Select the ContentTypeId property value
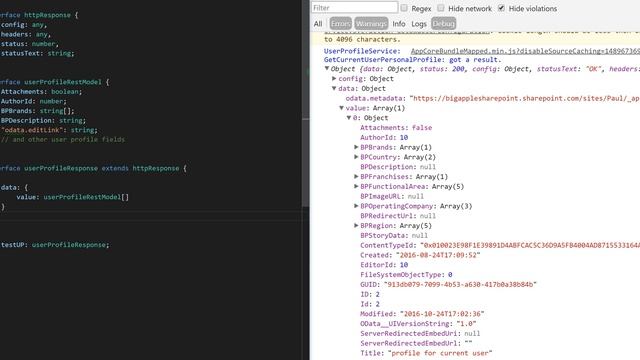640x360 pixels. tap(529, 245)
